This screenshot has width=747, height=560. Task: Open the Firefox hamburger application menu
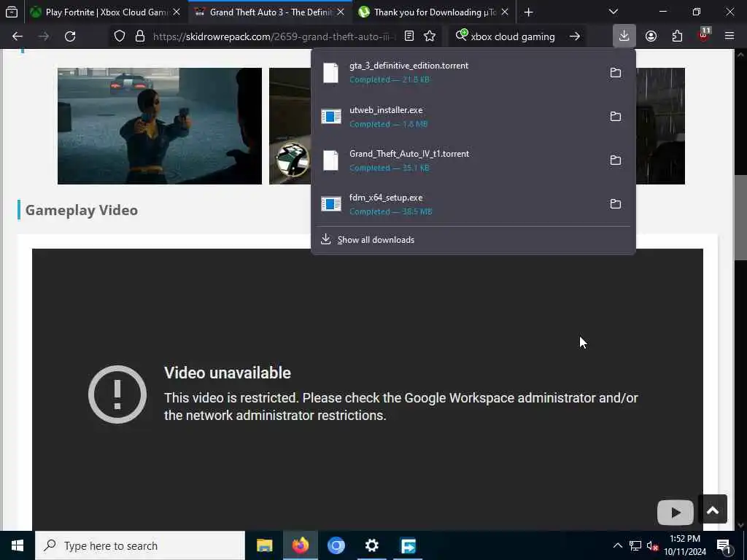coord(729,36)
